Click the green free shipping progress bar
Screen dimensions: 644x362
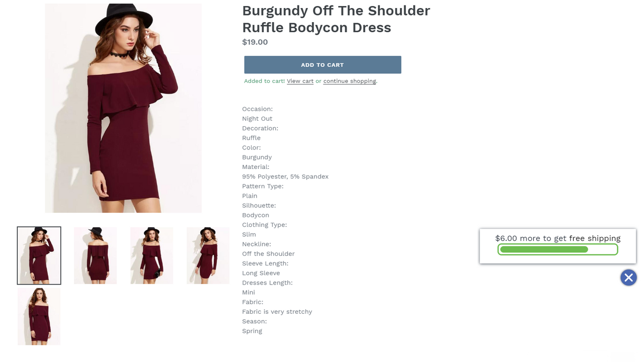click(558, 249)
